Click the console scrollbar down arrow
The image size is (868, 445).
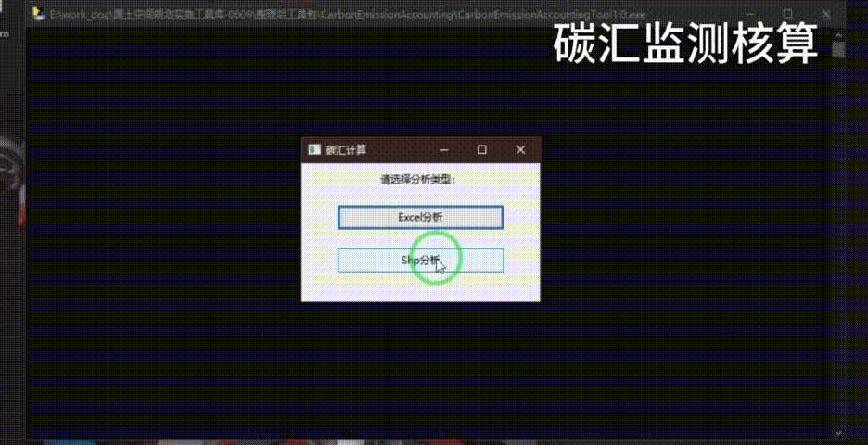(838, 433)
